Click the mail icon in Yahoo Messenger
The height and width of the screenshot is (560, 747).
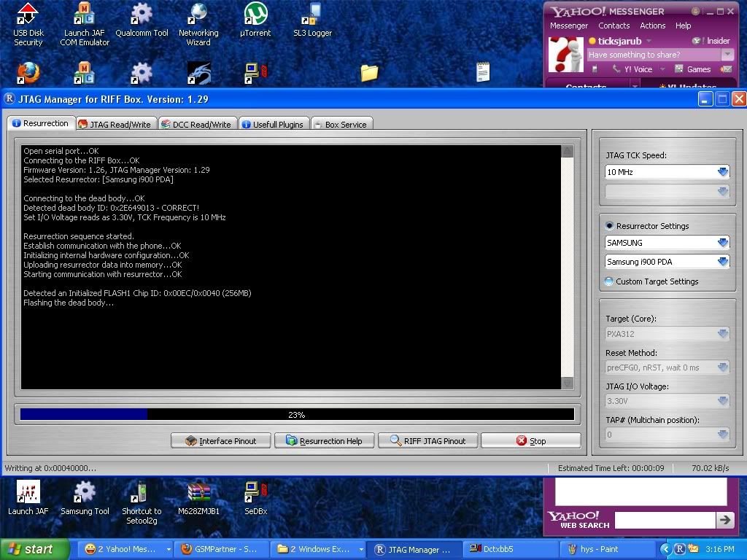[x=726, y=69]
